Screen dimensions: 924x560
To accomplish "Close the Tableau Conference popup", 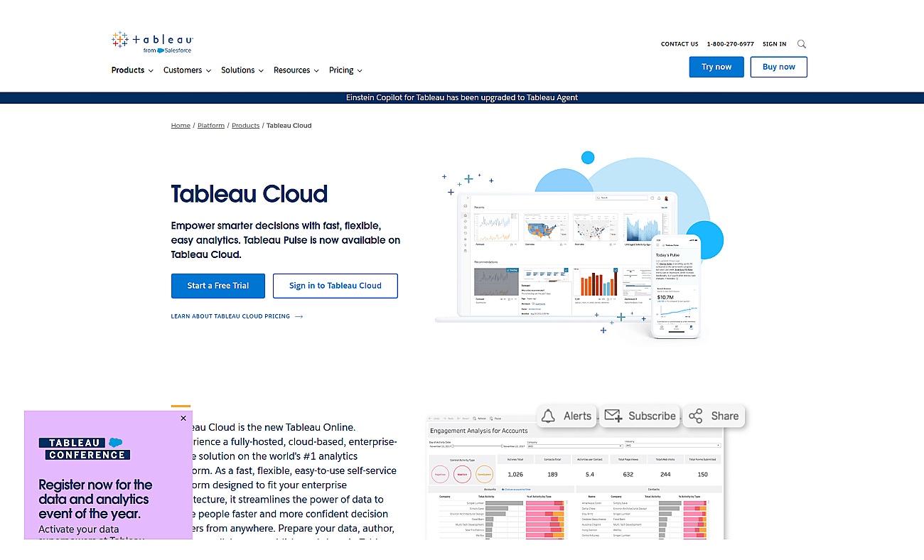I will [x=183, y=419].
